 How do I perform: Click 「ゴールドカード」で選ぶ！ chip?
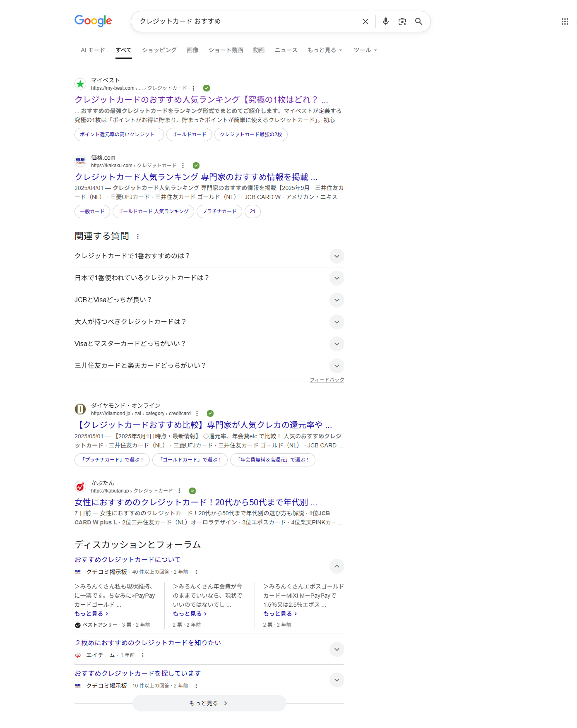190,460
